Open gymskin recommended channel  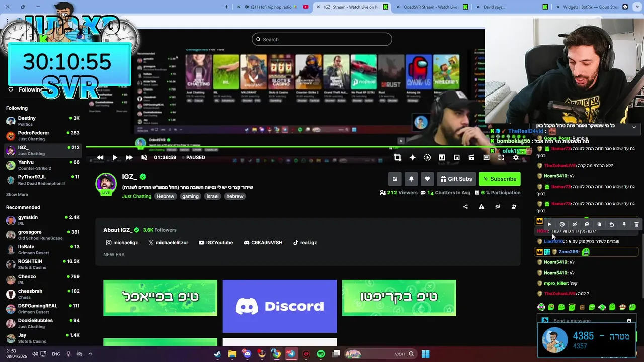click(43, 220)
